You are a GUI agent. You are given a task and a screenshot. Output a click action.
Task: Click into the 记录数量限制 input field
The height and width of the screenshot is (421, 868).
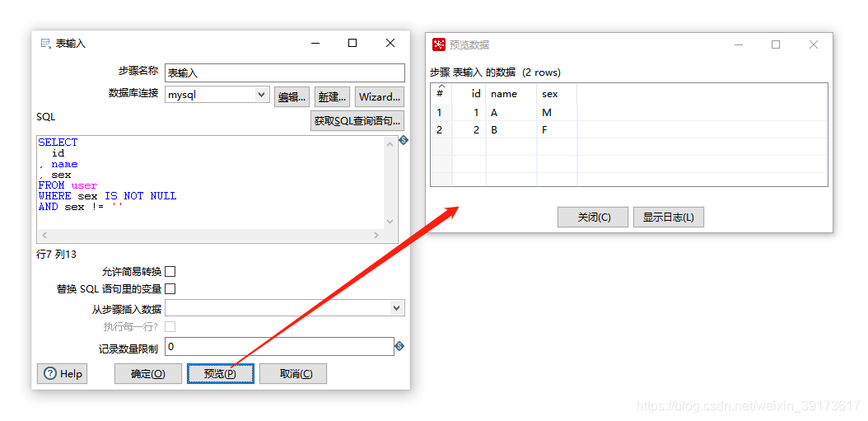pos(279,347)
